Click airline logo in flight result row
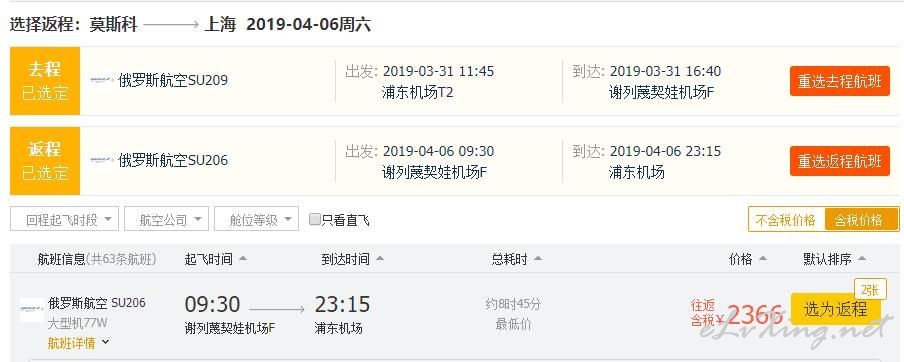This screenshot has height=362, width=904. [32, 310]
